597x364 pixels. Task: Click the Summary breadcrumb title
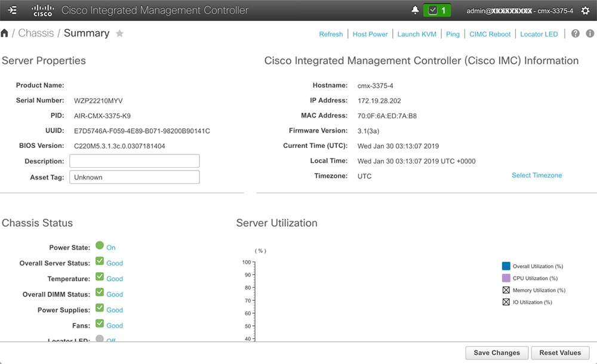pyautogui.click(x=87, y=33)
